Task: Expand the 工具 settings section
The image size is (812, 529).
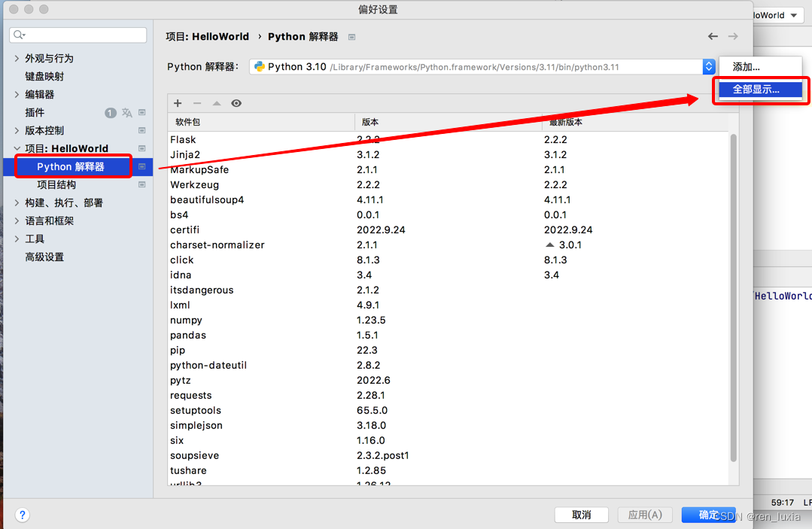Action: click(17, 239)
